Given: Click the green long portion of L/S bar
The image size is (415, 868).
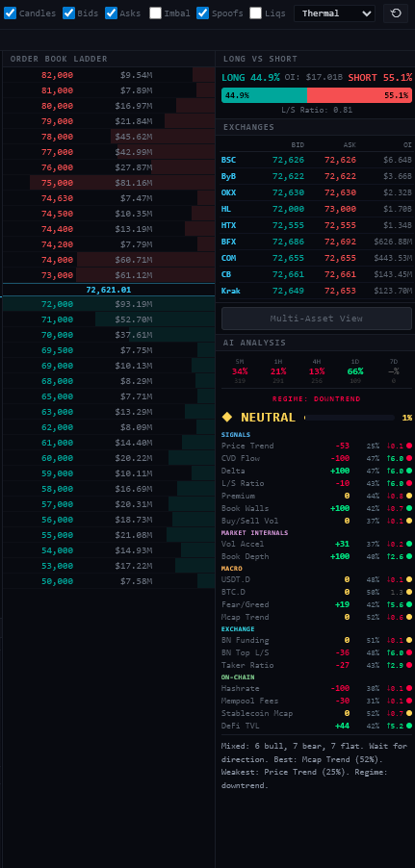Looking at the screenshot, I should tap(264, 95).
